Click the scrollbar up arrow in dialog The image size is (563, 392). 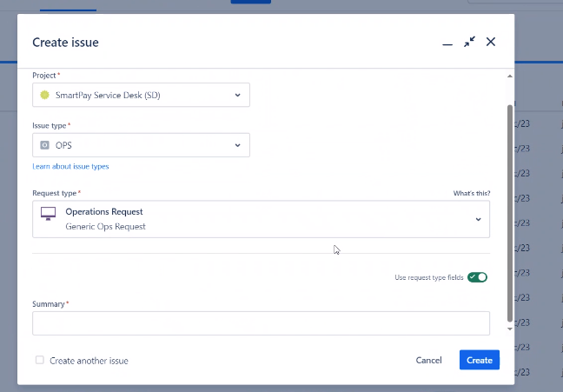click(x=510, y=76)
